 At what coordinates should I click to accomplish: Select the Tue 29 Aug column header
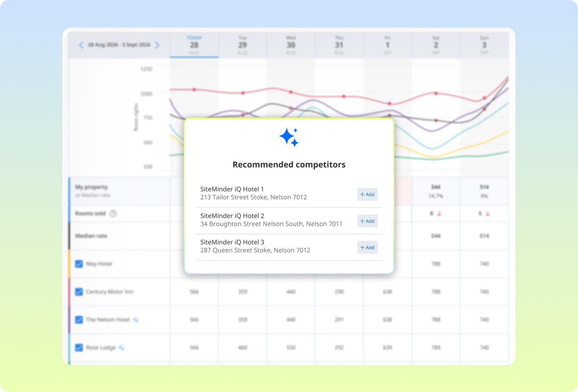point(243,45)
